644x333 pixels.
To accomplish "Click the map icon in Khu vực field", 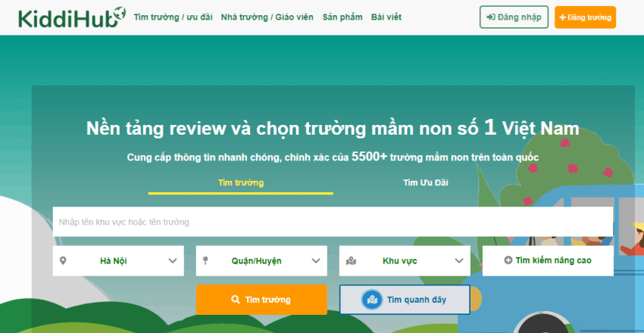I will click(x=351, y=261).
